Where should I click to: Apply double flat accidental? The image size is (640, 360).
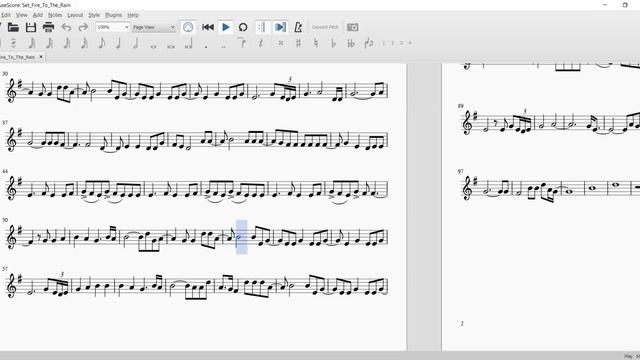point(351,43)
